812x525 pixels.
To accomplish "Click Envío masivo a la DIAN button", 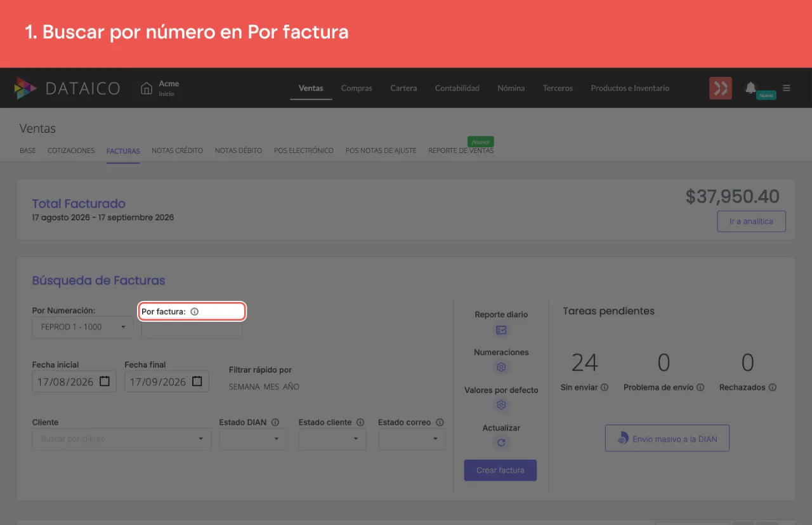I will [667, 439].
